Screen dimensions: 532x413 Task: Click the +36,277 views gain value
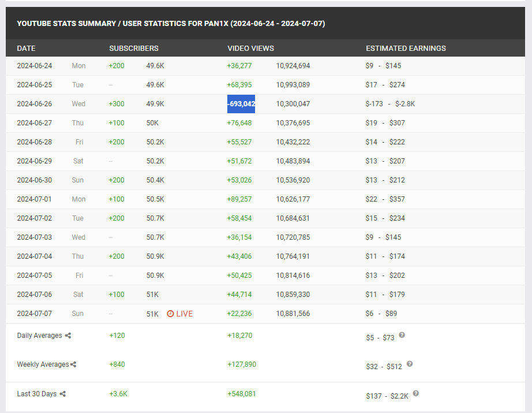[x=239, y=66]
